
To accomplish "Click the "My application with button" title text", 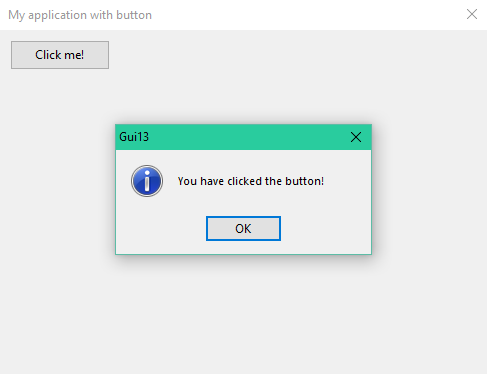I will [x=80, y=15].
